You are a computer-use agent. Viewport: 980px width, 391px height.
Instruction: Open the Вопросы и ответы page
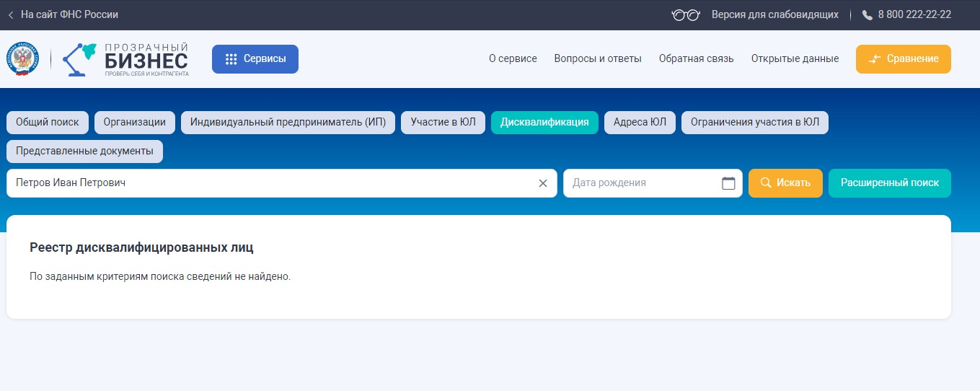coord(597,59)
